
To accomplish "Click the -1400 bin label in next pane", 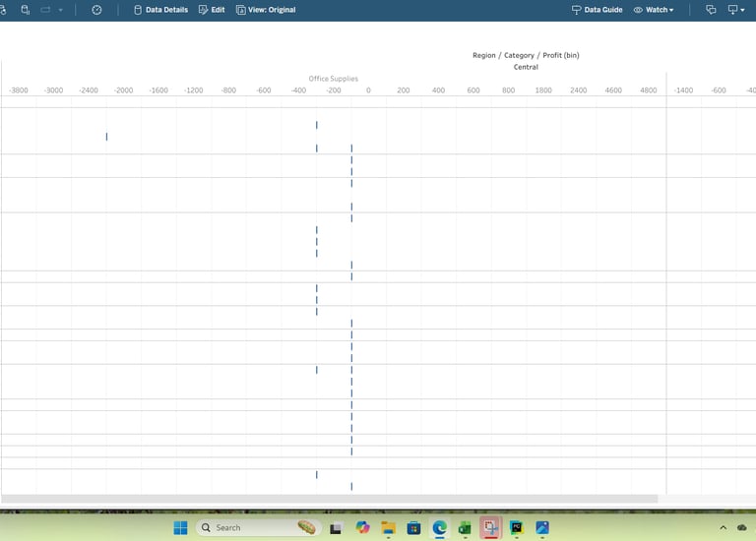I will (x=683, y=90).
